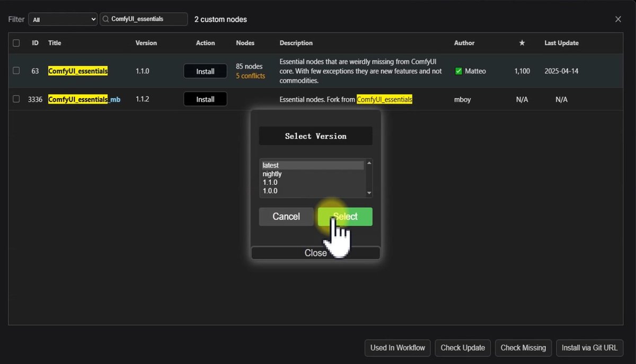
Task: Click the 1,100 stars value
Action: coord(522,71)
